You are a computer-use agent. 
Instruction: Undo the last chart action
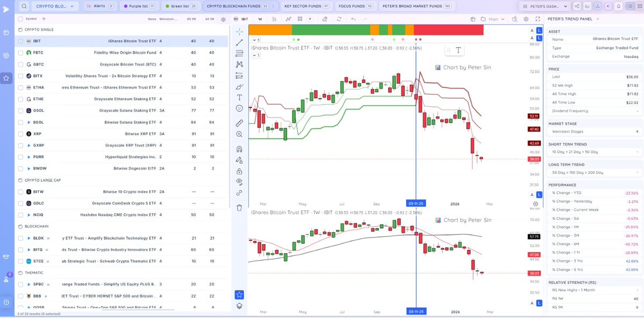(353, 19)
